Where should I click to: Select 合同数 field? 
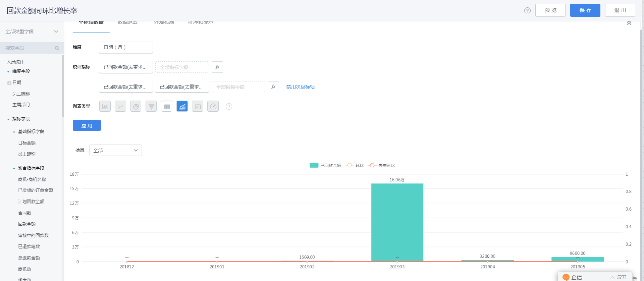(24, 213)
